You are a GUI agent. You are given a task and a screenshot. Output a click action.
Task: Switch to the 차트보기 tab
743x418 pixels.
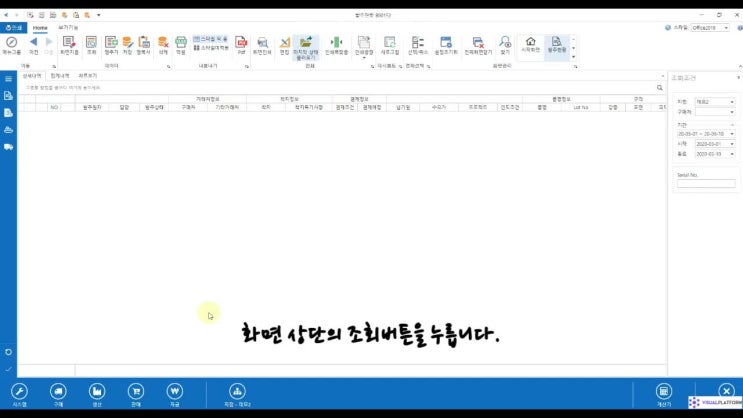[88, 76]
